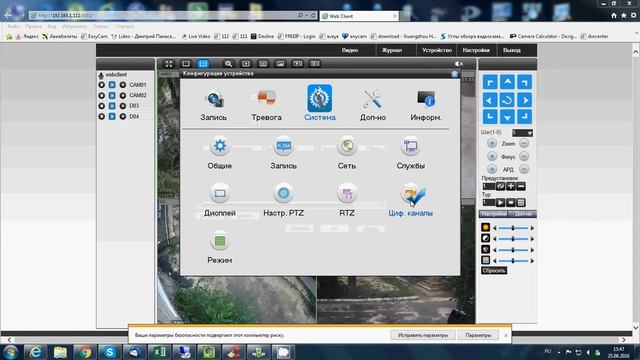Image resolution: width=640 pixels, height=360 pixels.
Task: Toggle CAM02 main stream blue icon
Action: [x=112, y=96]
